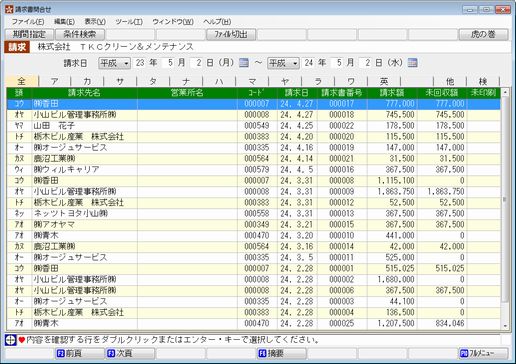Select the row with invoice number 000020
The height and width of the screenshot is (364, 516).
[x=253, y=137]
